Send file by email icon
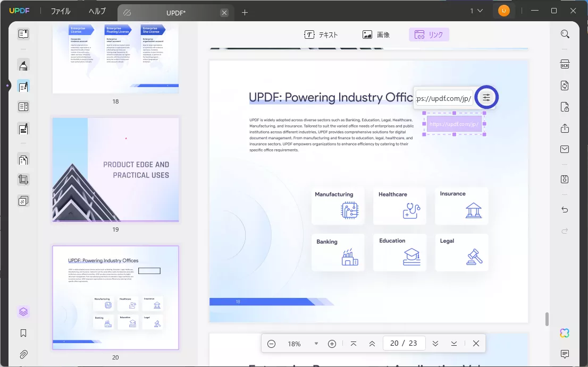 [565, 149]
